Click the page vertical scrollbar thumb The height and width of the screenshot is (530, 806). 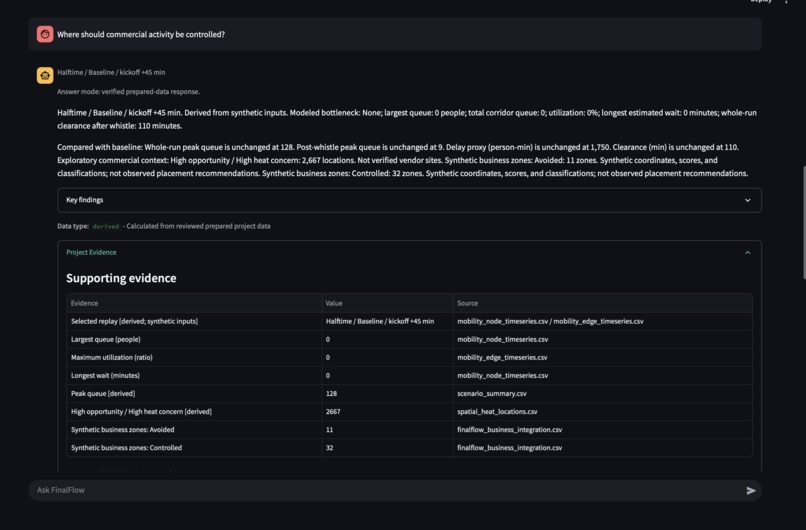click(804, 222)
